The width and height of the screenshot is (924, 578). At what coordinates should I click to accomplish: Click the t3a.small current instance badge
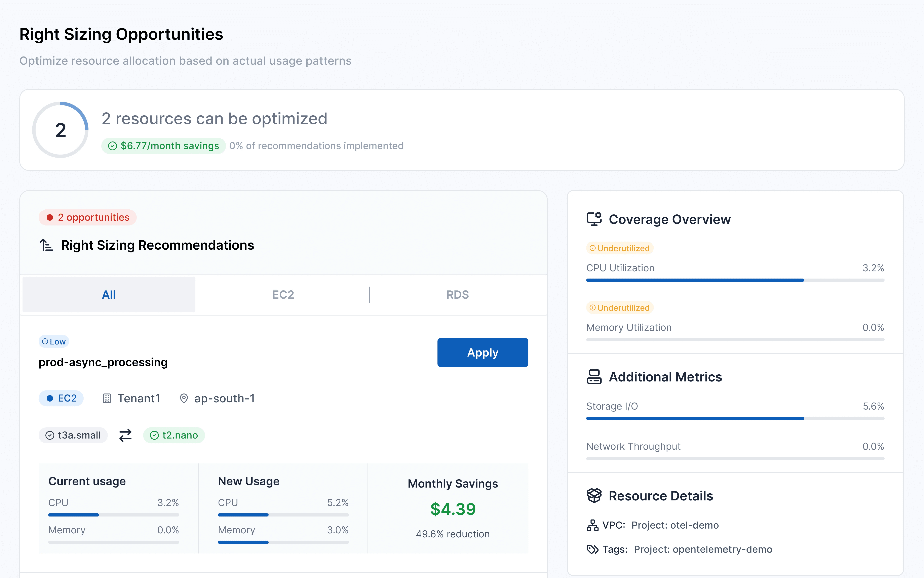pos(73,435)
